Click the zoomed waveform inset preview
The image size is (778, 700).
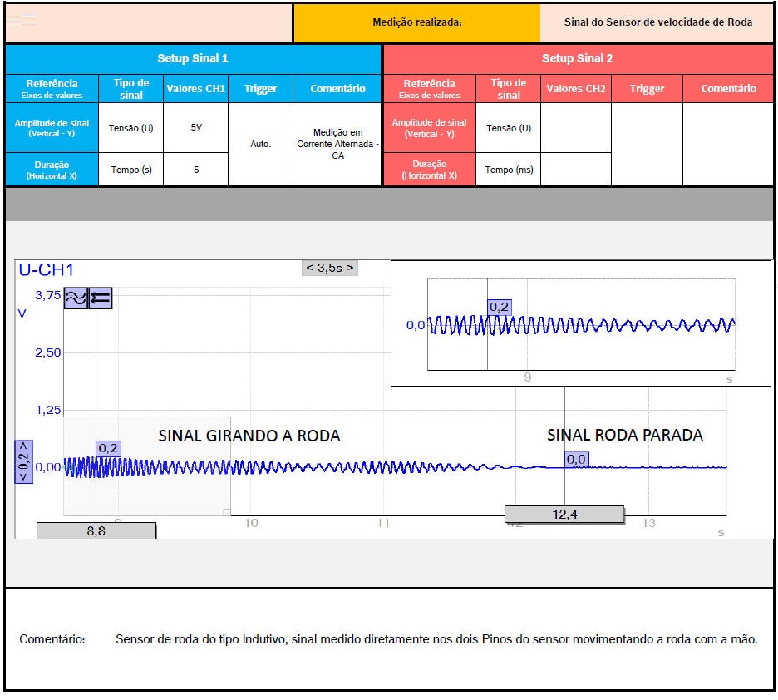580,323
